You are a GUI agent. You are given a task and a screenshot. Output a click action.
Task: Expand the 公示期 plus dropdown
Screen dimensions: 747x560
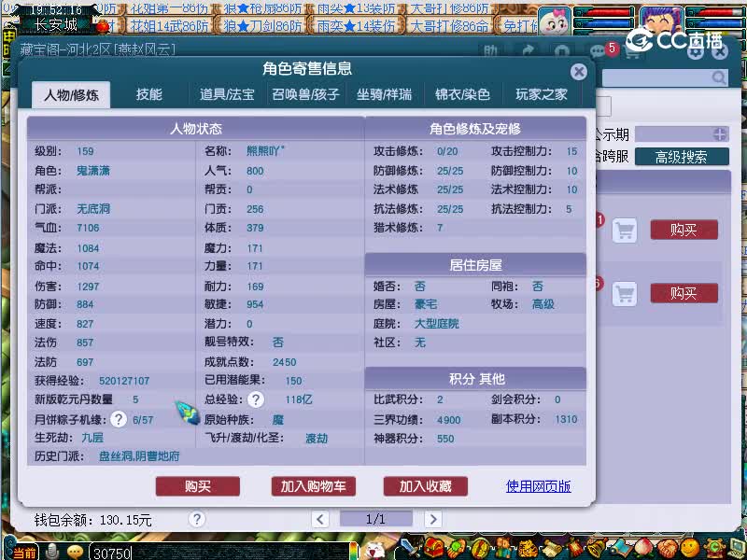point(720,134)
